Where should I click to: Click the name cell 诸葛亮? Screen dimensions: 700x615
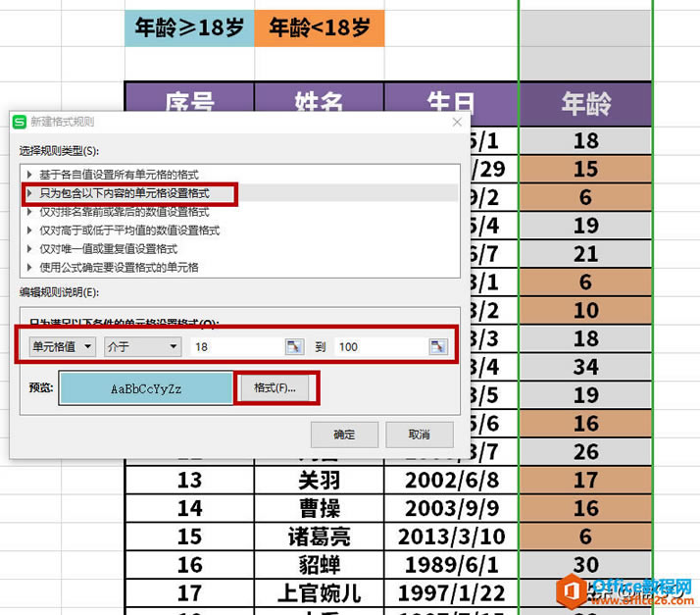(319, 537)
